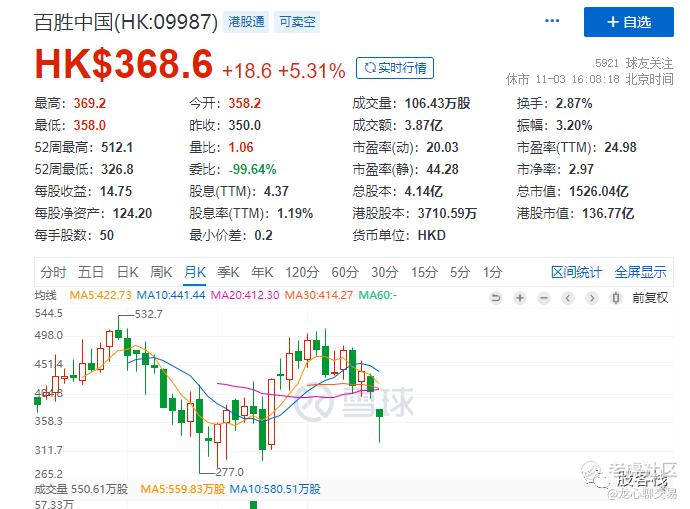This screenshot has height=509, width=690.
Task: Click the 成交量 value 106.43万股
Action: coord(437,103)
